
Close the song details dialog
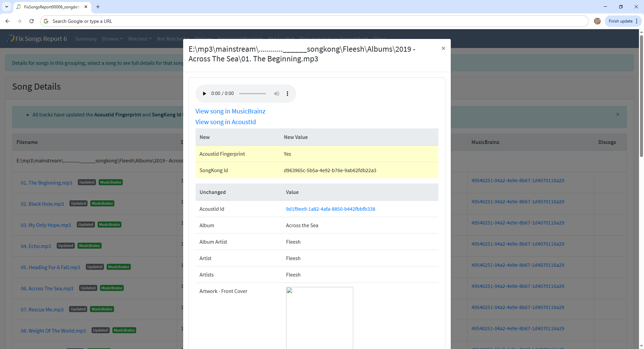(x=443, y=49)
